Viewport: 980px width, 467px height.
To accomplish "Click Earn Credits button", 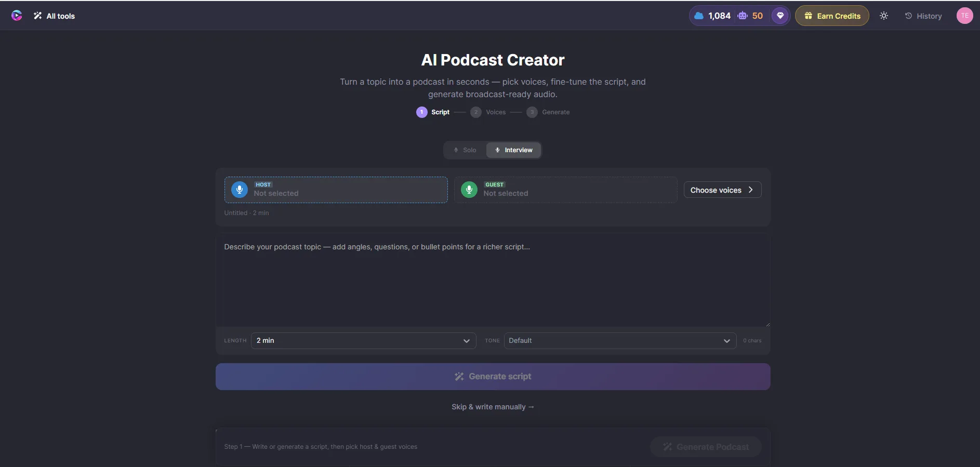I will [x=832, y=16].
